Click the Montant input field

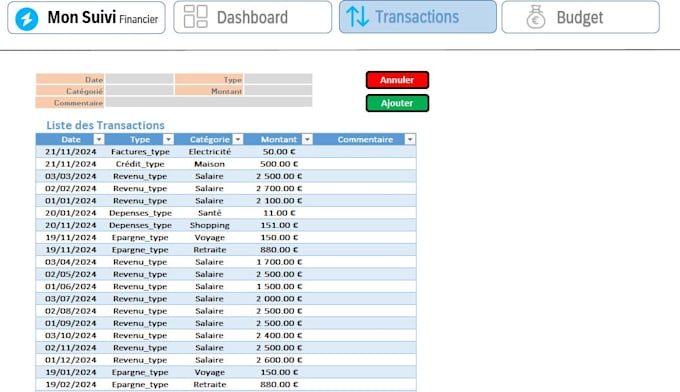(278, 91)
